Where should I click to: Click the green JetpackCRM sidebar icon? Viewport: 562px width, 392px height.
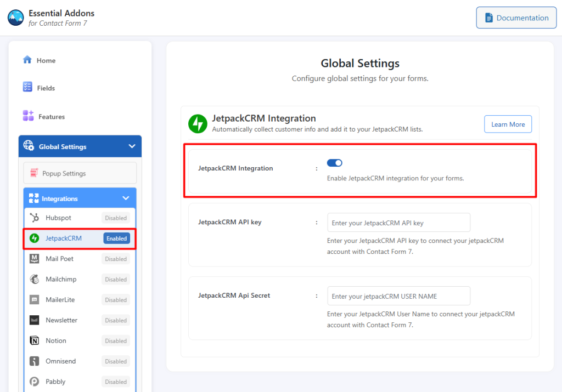pyautogui.click(x=35, y=238)
